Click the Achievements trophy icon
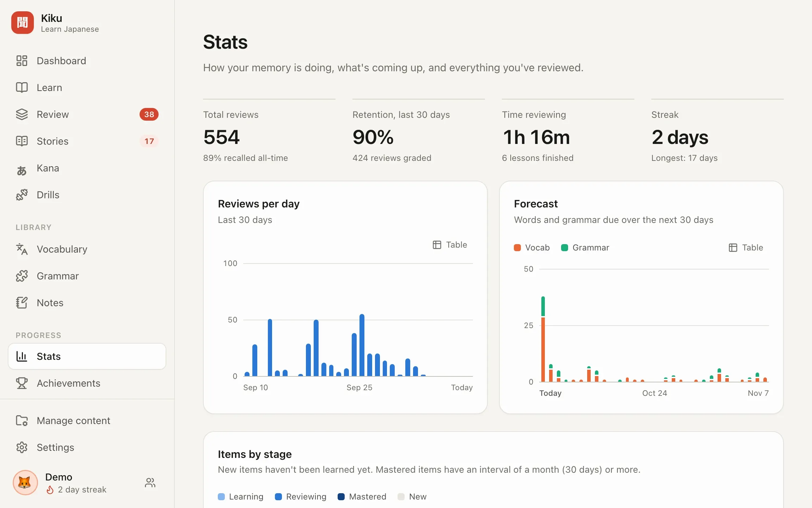812x508 pixels. [x=22, y=383]
